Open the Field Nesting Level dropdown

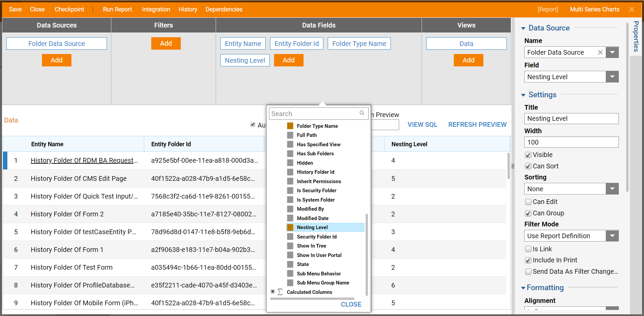tap(612, 77)
